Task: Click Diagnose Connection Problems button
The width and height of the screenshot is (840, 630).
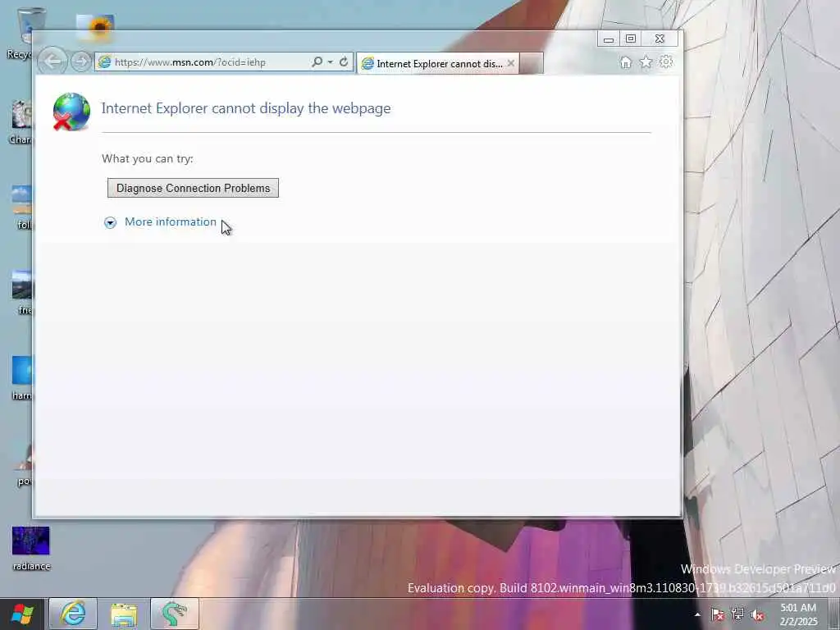Action: tap(193, 188)
